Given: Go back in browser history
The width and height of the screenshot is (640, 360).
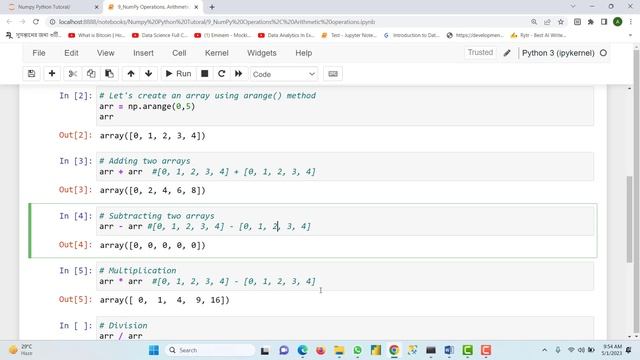Looking at the screenshot, I should click(x=9, y=22).
